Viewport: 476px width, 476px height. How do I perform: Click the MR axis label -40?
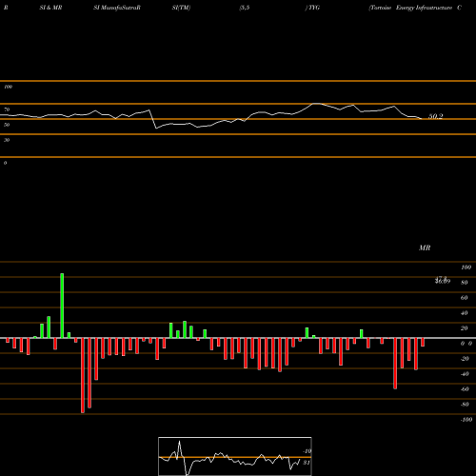pos(465,374)
